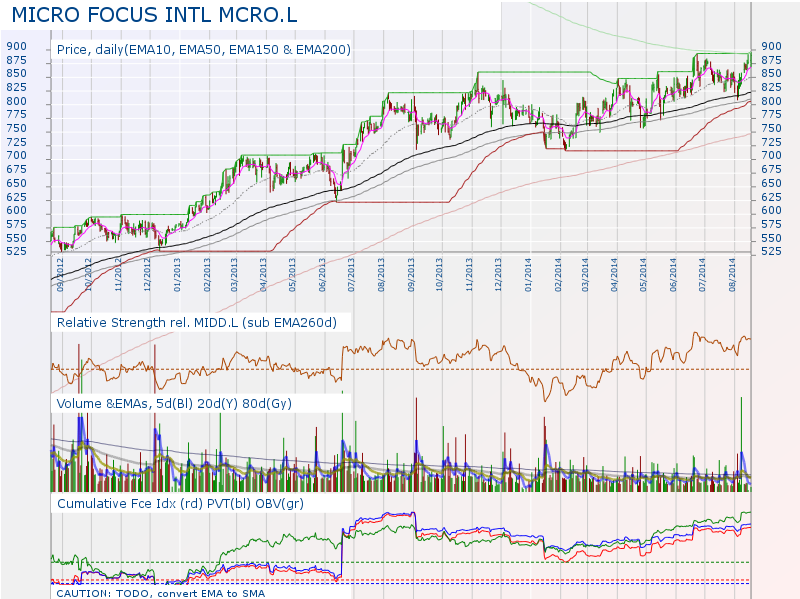Screen dimensions: 800x599
Task: Click the 04/2013 date label
Action: [263, 275]
